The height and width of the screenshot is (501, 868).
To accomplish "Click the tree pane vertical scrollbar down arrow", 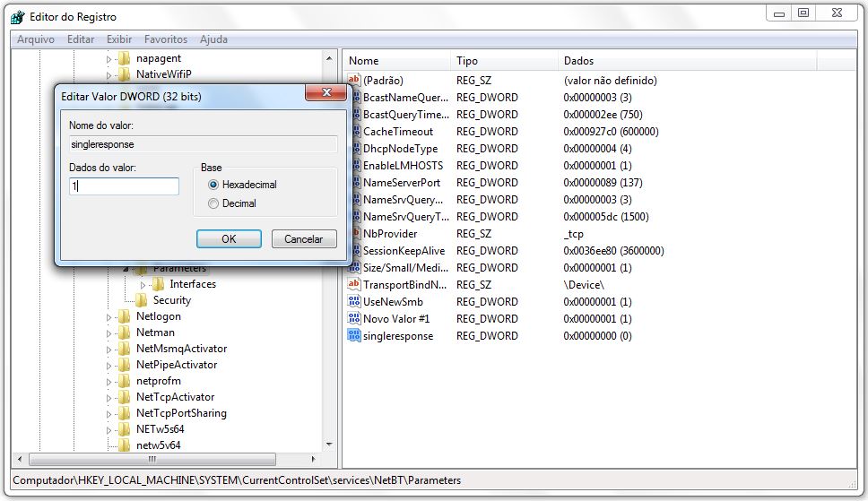I will [x=328, y=444].
